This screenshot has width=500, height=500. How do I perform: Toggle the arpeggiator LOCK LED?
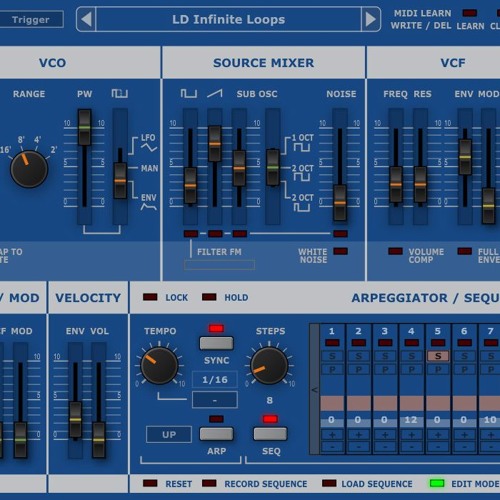tap(150, 297)
